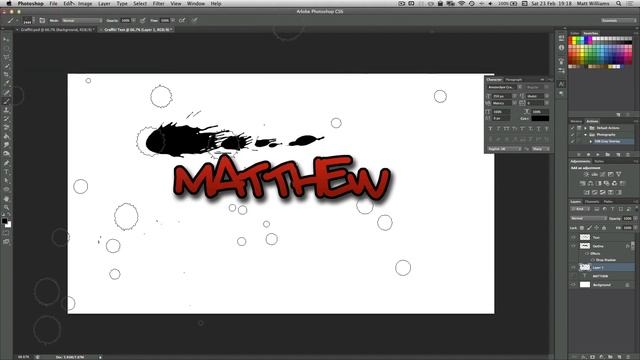This screenshot has height=360, width=640.
Task: Select the Clone Stamp tool
Action: pos(6,110)
